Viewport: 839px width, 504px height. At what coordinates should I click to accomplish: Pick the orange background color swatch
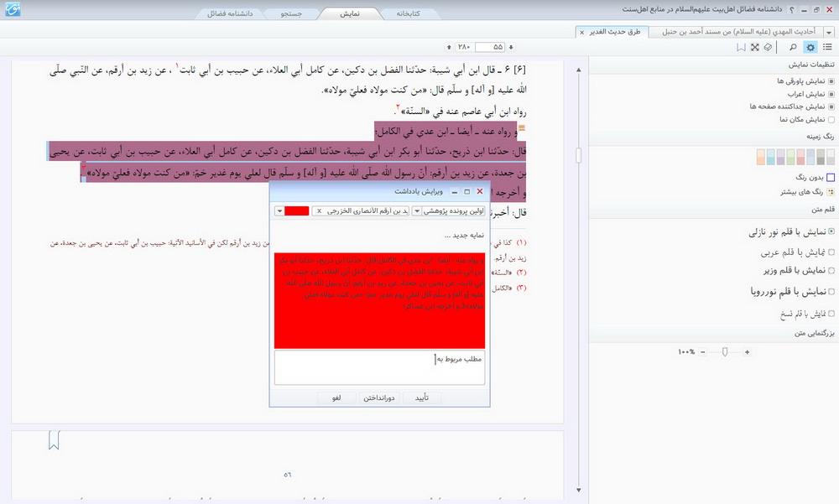pyautogui.click(x=761, y=157)
